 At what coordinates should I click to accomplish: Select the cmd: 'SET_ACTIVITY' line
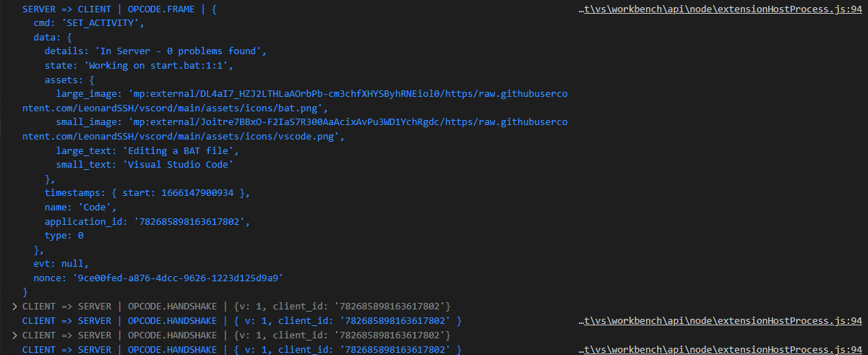[90, 23]
